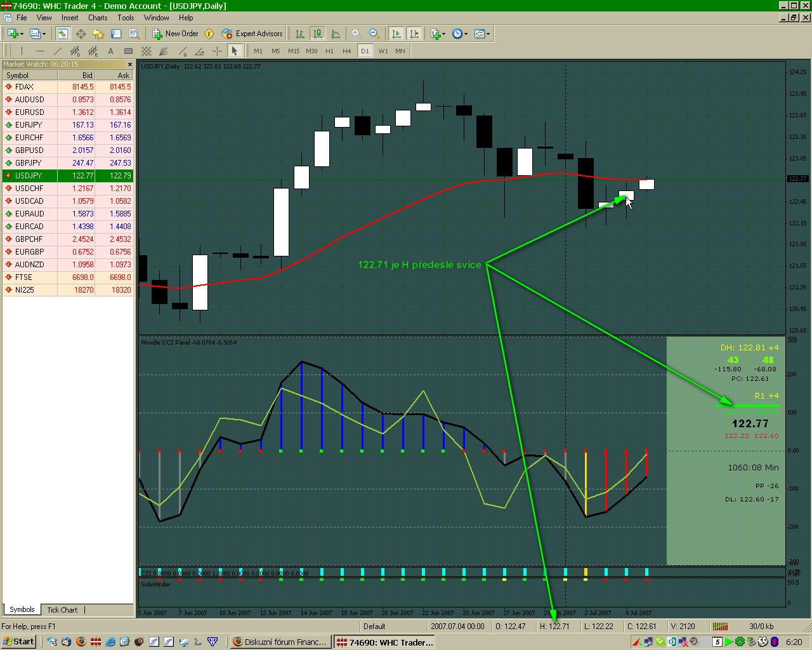The image size is (812, 650).
Task: Select the channel tool marked D
Action: click(75, 51)
